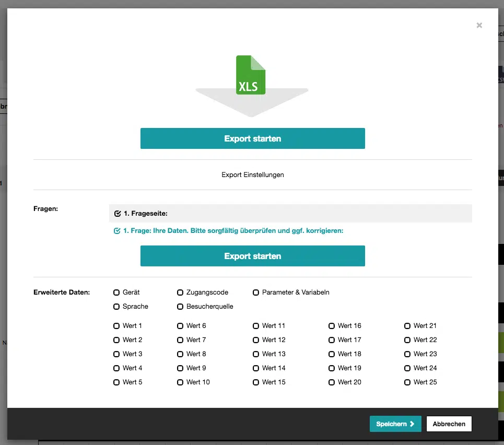Enable the Wert 21 checkbox
The width and height of the screenshot is (504, 445).
tap(407, 326)
